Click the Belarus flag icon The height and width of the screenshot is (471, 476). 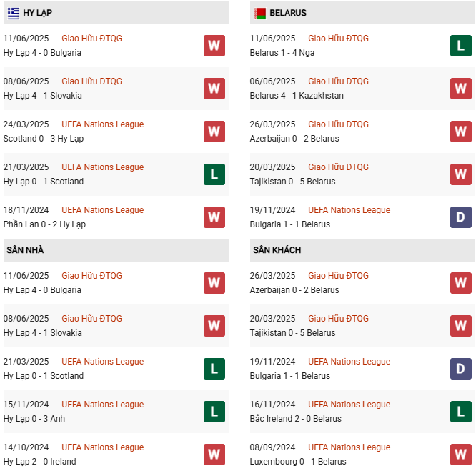coord(260,13)
